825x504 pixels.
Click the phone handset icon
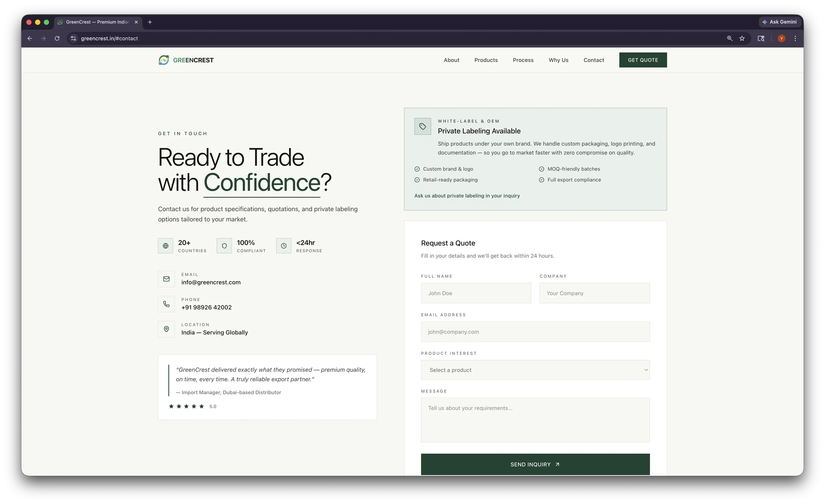coord(167,304)
